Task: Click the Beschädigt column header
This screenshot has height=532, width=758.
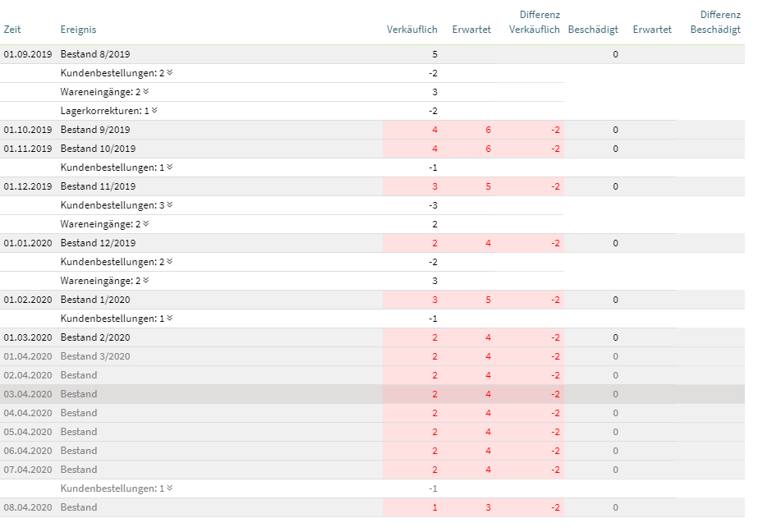Action: tap(592, 30)
